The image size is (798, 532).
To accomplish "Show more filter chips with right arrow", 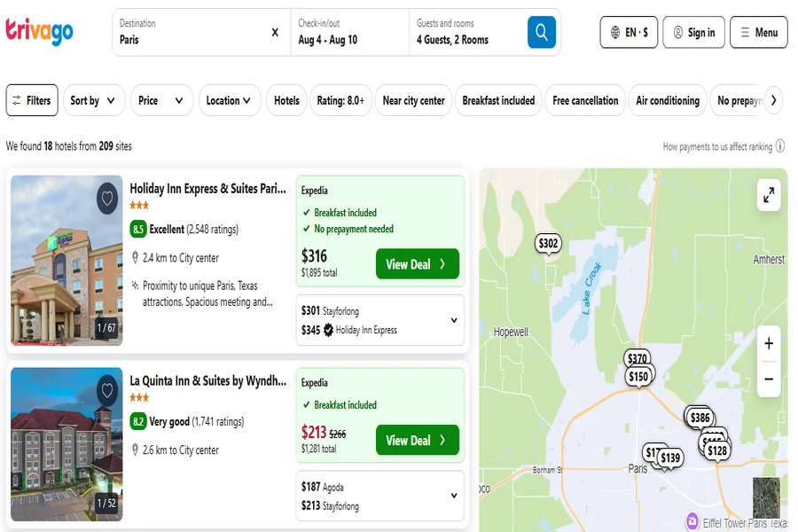I will click(x=773, y=100).
